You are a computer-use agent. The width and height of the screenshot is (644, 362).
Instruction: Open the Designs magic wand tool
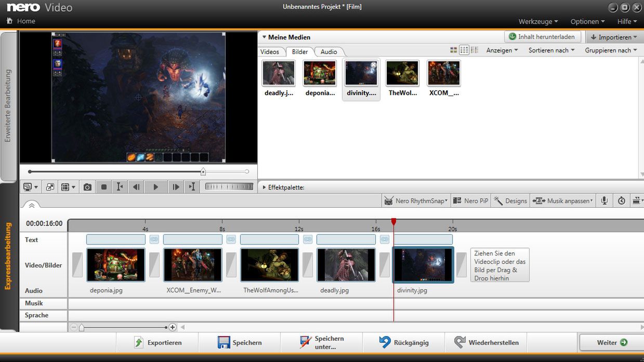click(x=510, y=200)
